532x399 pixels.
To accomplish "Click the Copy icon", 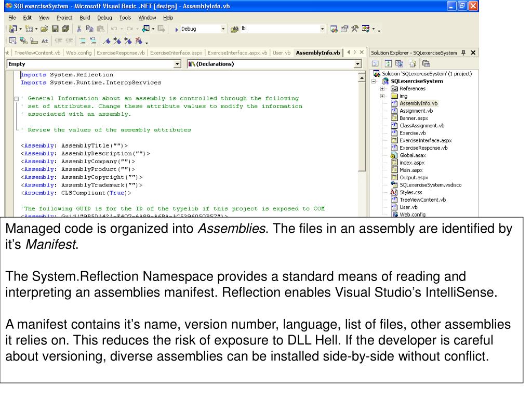I will click(89, 29).
